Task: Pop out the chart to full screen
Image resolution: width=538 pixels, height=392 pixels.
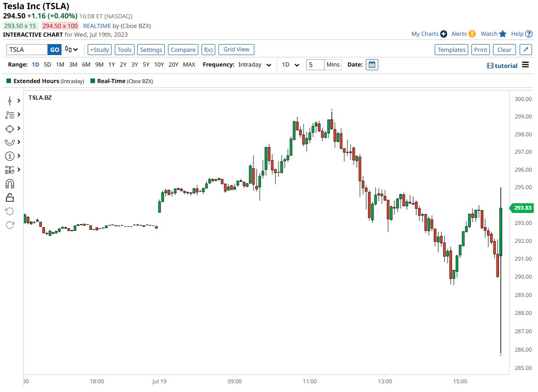Action: 526,50
